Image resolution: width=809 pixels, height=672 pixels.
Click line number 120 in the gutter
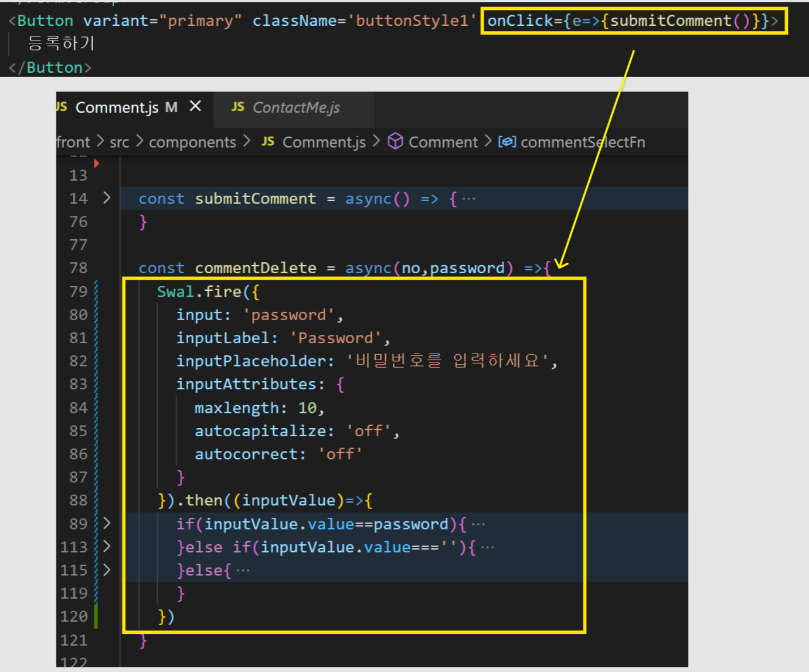tap(74, 616)
